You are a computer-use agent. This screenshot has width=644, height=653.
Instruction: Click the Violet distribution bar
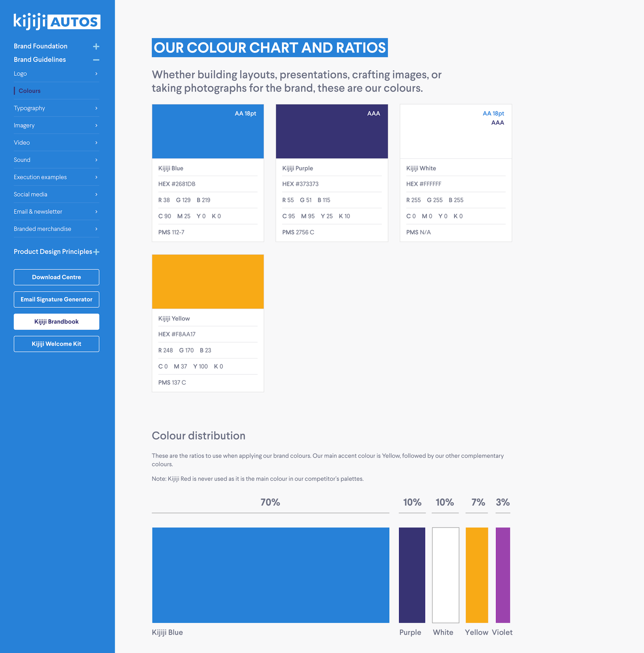click(503, 575)
